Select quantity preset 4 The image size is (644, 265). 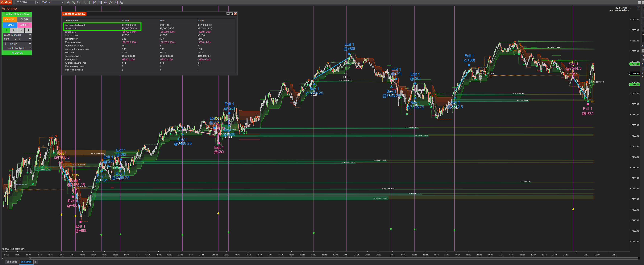[x=28, y=30]
